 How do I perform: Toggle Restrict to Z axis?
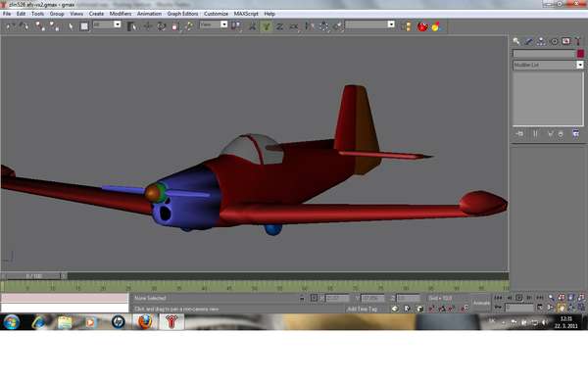[279, 26]
